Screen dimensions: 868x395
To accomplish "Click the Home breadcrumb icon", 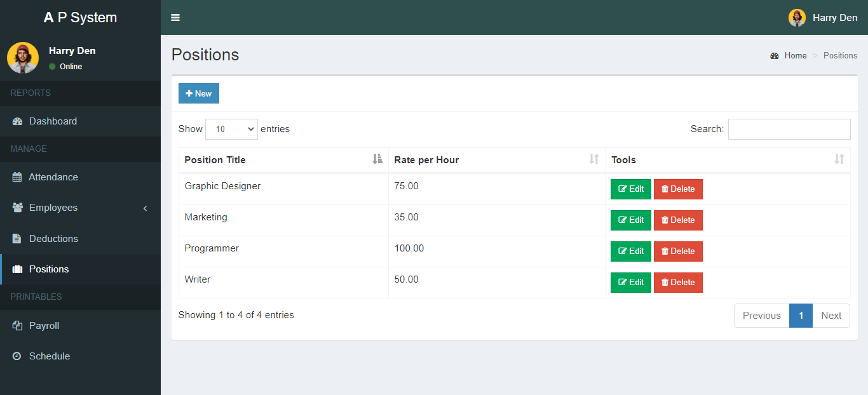I will click(x=775, y=55).
